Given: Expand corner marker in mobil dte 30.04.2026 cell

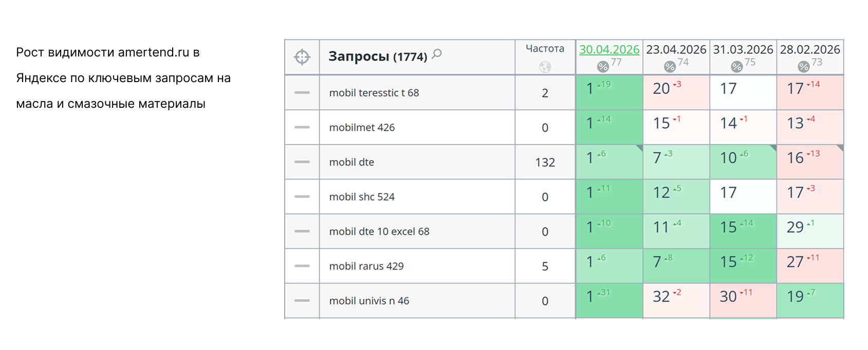Looking at the screenshot, I should tap(639, 148).
